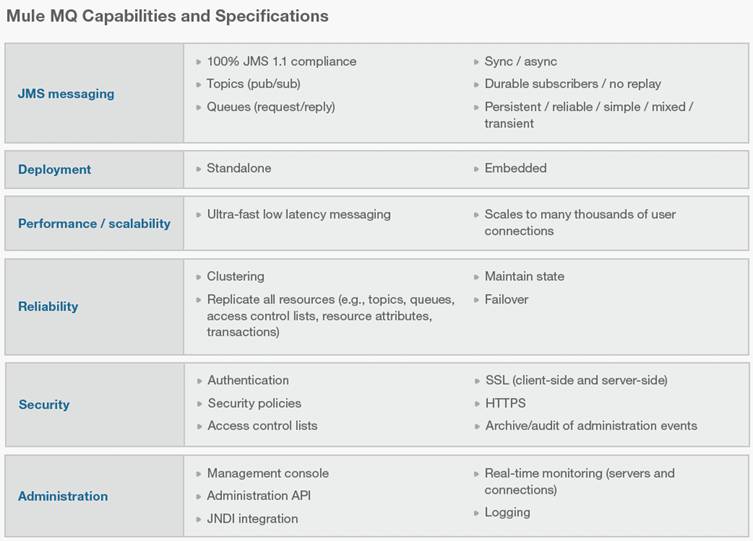This screenshot has height=541, width=753.
Task: Click the "HTTPS" security entry
Action: point(505,403)
